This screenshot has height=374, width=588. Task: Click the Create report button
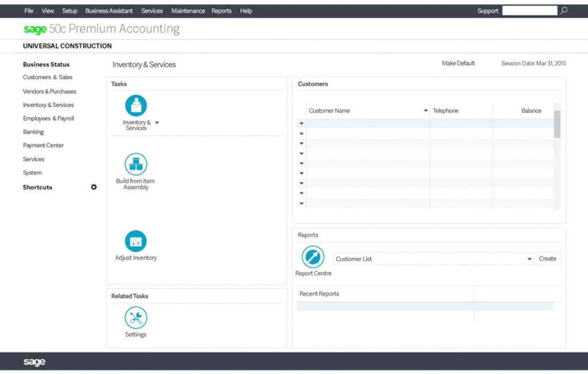[x=547, y=259]
